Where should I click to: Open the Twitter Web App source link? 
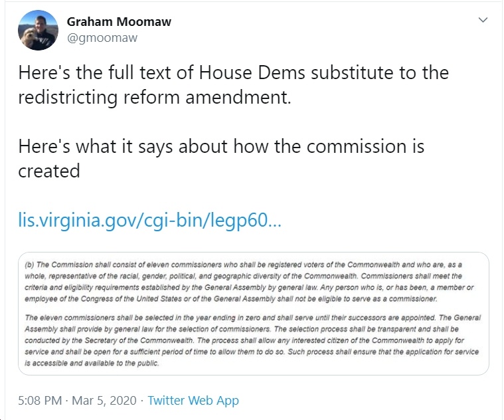193,400
